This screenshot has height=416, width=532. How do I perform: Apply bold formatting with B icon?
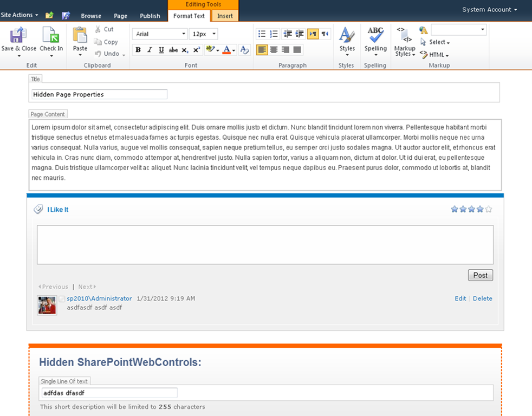tap(138, 50)
